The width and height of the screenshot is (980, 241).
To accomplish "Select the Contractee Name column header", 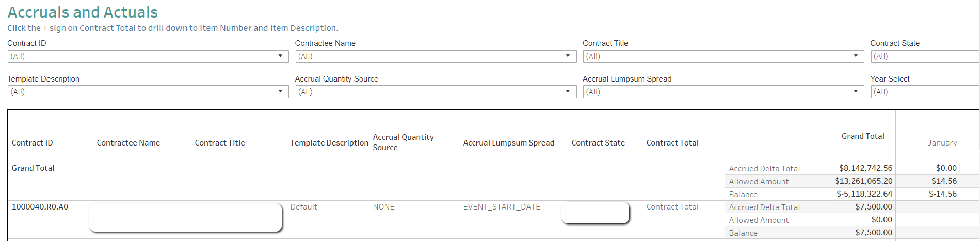I will click(x=128, y=143).
